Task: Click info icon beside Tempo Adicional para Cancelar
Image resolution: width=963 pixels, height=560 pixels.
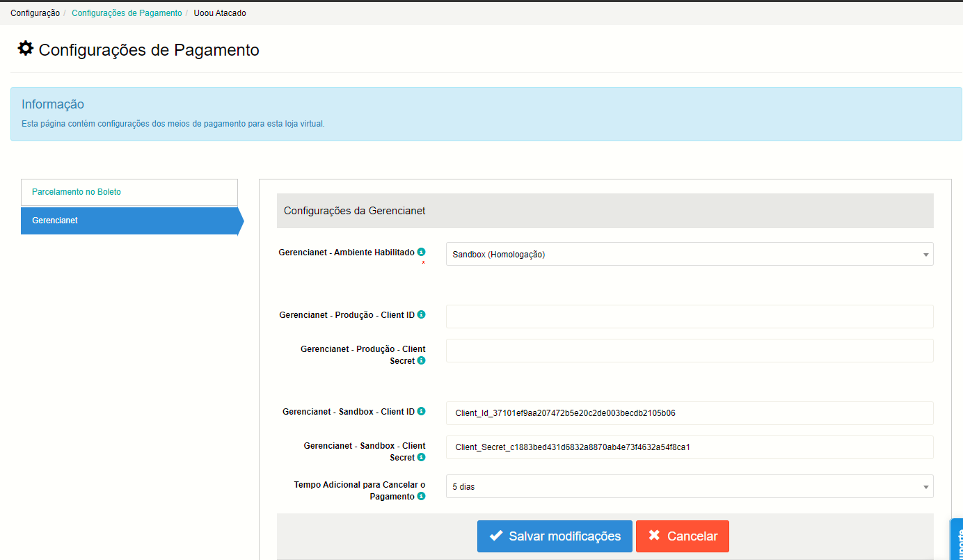Action: [x=421, y=497]
